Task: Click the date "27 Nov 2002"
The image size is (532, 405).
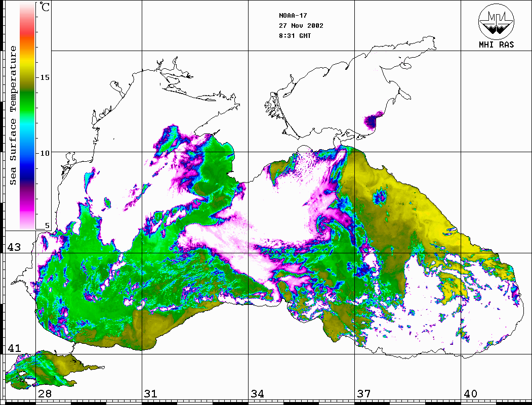Action: 301,26
